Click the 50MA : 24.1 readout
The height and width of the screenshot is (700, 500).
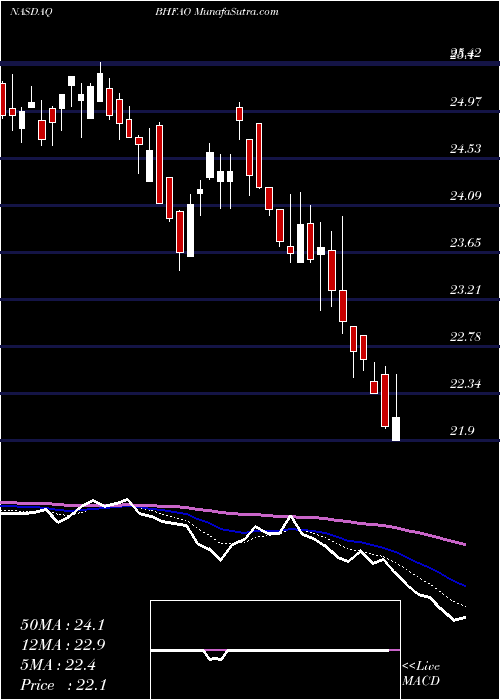(x=62, y=625)
